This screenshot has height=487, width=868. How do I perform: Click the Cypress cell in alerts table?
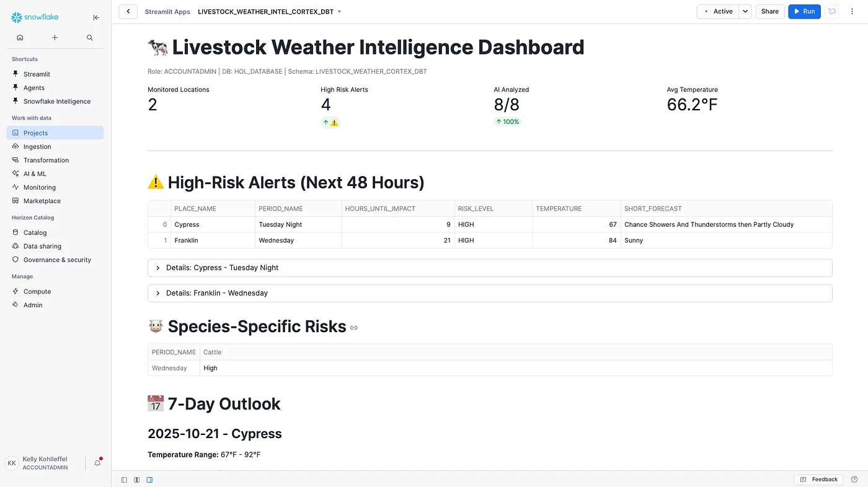coord(213,224)
